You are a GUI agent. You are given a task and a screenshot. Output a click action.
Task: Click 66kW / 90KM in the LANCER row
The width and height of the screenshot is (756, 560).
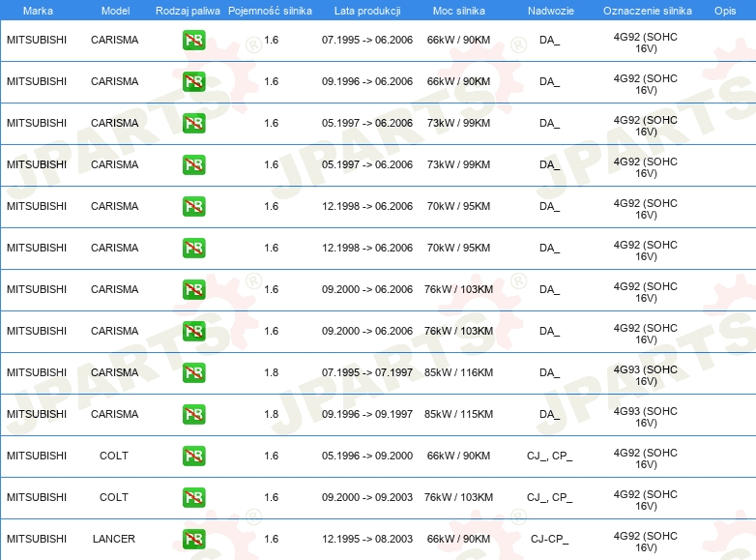tap(458, 539)
